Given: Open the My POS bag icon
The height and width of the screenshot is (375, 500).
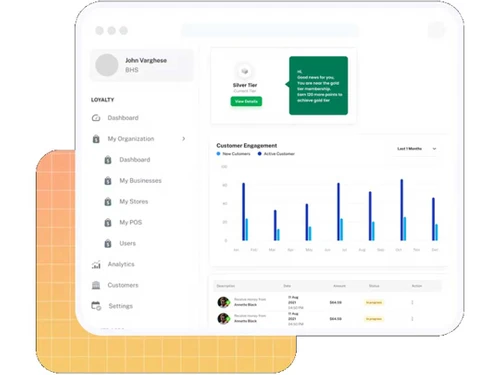Looking at the screenshot, I should click(108, 222).
